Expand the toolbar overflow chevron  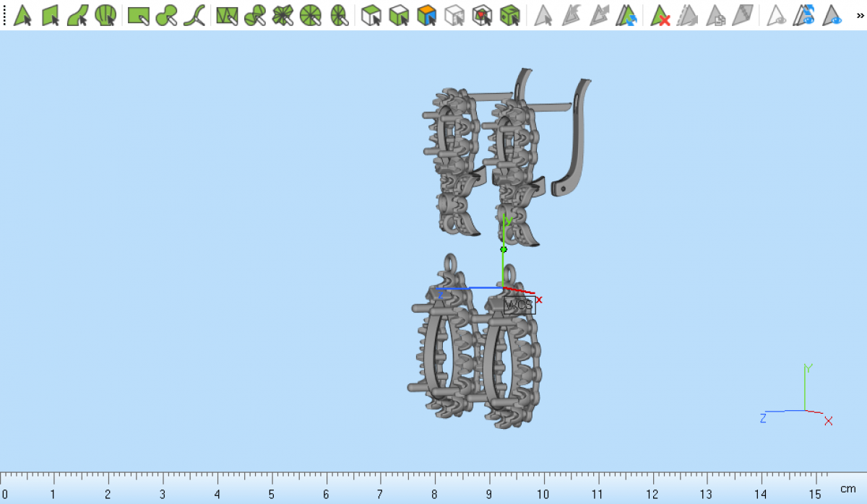[859, 15]
